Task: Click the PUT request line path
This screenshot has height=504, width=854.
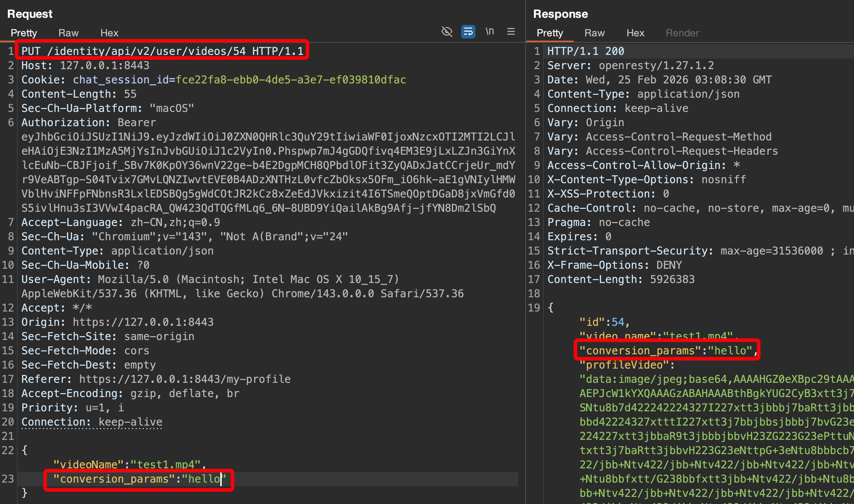Action: [x=146, y=51]
